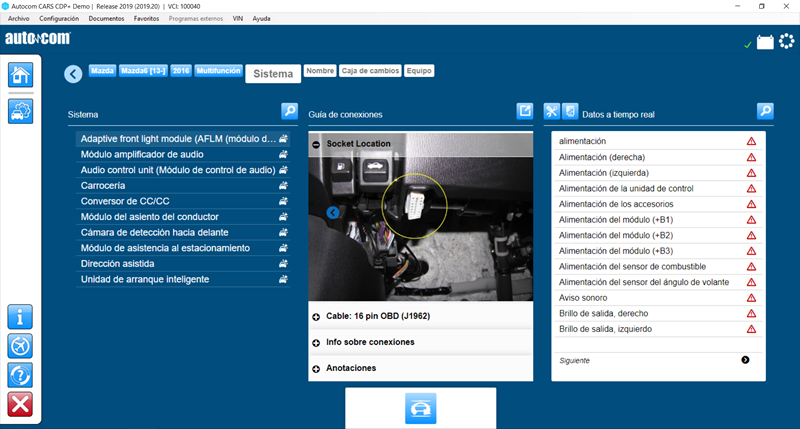Viewport: 800px width, 429px height.
Task: Select Alimentación de la unidad de control
Action: point(658,189)
